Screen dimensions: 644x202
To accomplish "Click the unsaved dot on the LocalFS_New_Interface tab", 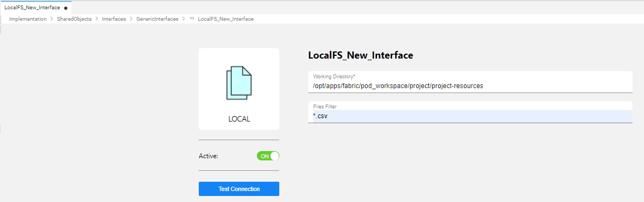I will tap(66, 8).
